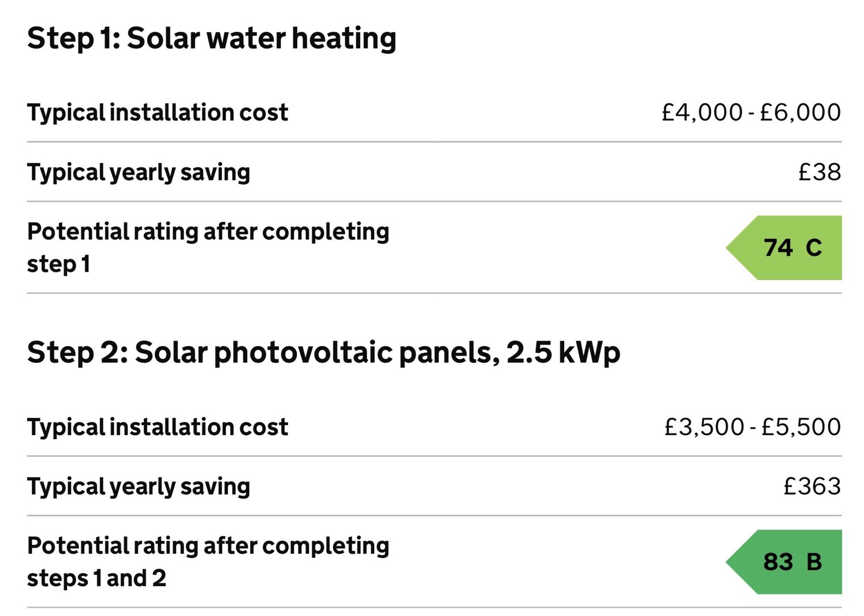Select the Step 1: Solar water heating heading
Image resolution: width=864 pixels, height=616 pixels.
212,39
